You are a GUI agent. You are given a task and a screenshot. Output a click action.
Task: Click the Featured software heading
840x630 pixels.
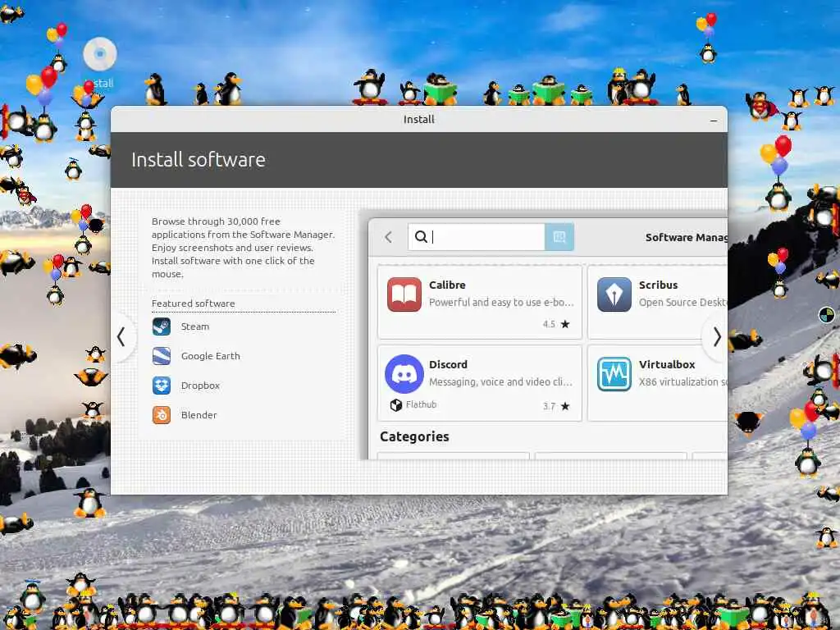click(193, 304)
